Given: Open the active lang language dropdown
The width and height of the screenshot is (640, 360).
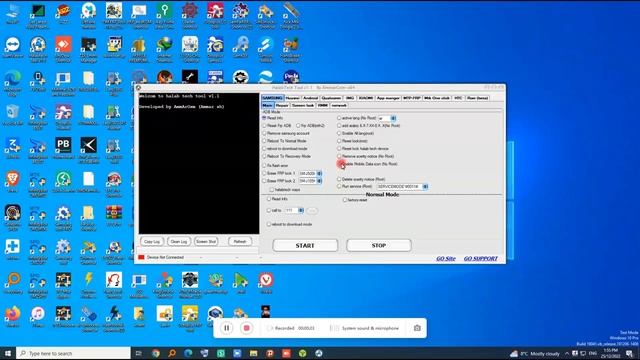Looking at the screenshot, I should 393,118.
